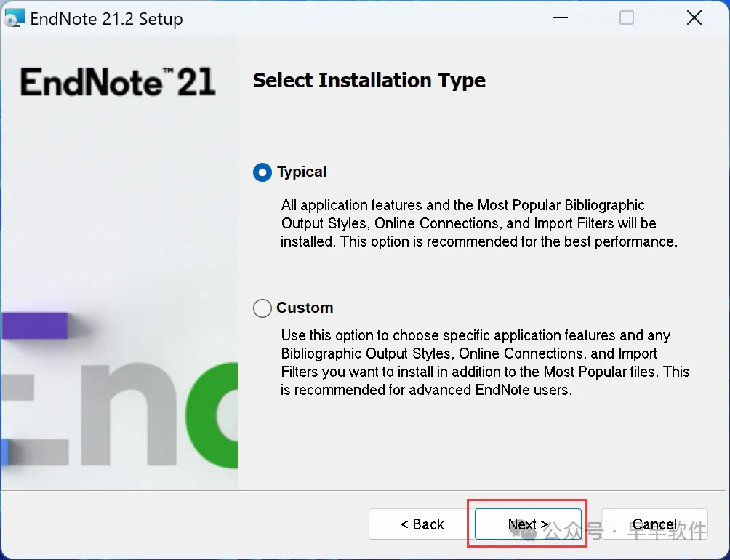Click the EndNote setup title bar icon
730x560 pixels.
coord(14,18)
